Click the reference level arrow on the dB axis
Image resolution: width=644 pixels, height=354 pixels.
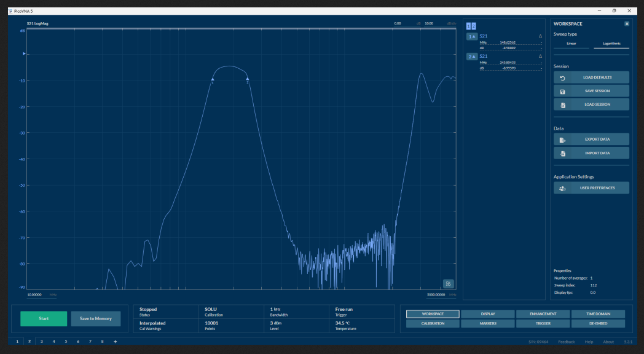click(24, 54)
